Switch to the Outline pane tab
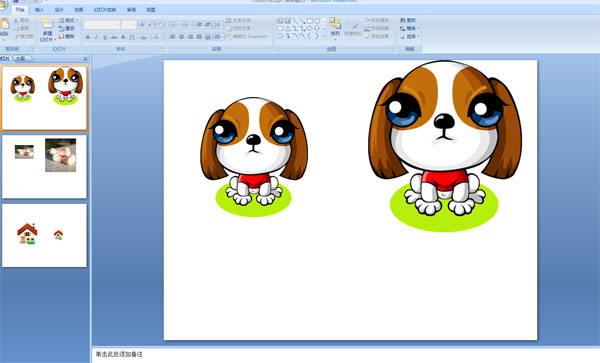The height and width of the screenshot is (363, 600). coord(21,59)
